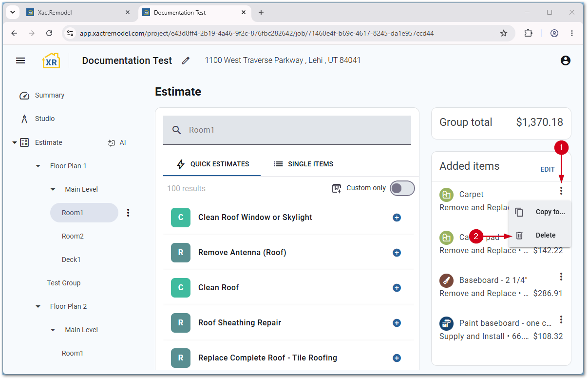Viewport: 588px width, 379px height.
Task: Select Room2 in the tree
Action: tap(73, 236)
